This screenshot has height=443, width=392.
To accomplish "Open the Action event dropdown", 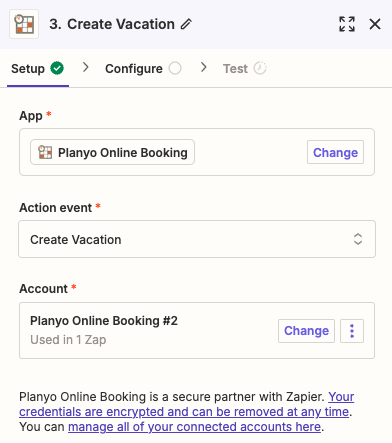I will pos(197,239).
